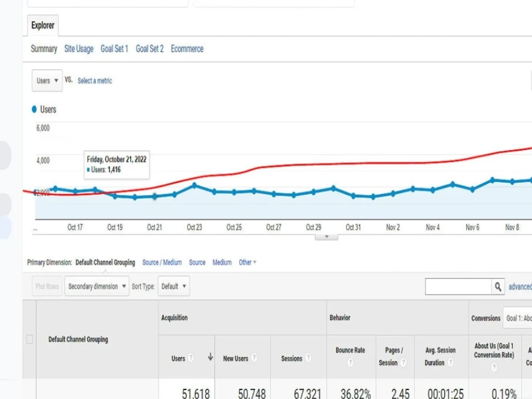
Task: Sort by Bounce Rate column
Action: pos(350,350)
